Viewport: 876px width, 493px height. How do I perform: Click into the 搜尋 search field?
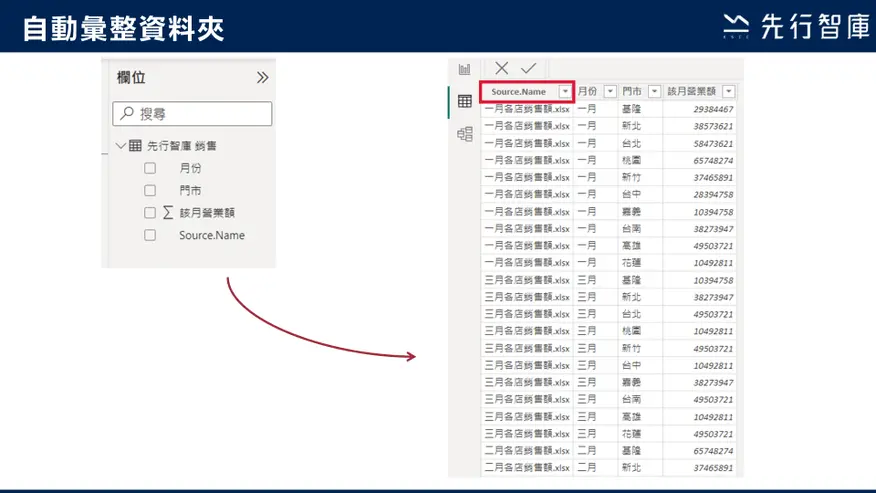[x=192, y=113]
